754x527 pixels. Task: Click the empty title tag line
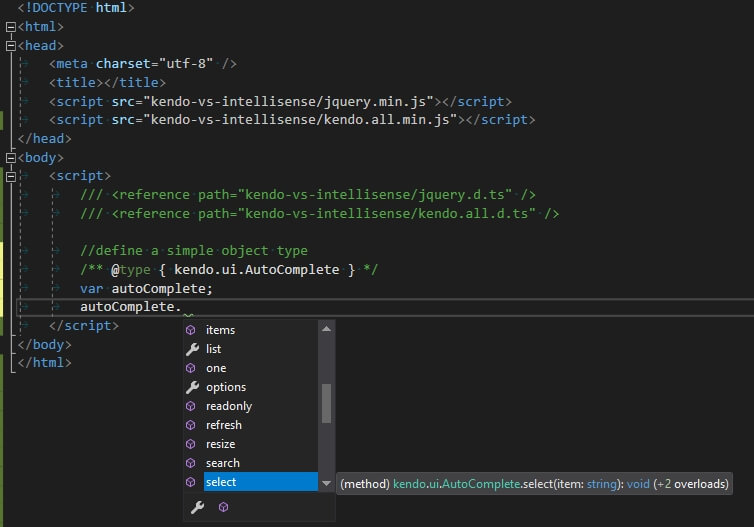click(107, 83)
